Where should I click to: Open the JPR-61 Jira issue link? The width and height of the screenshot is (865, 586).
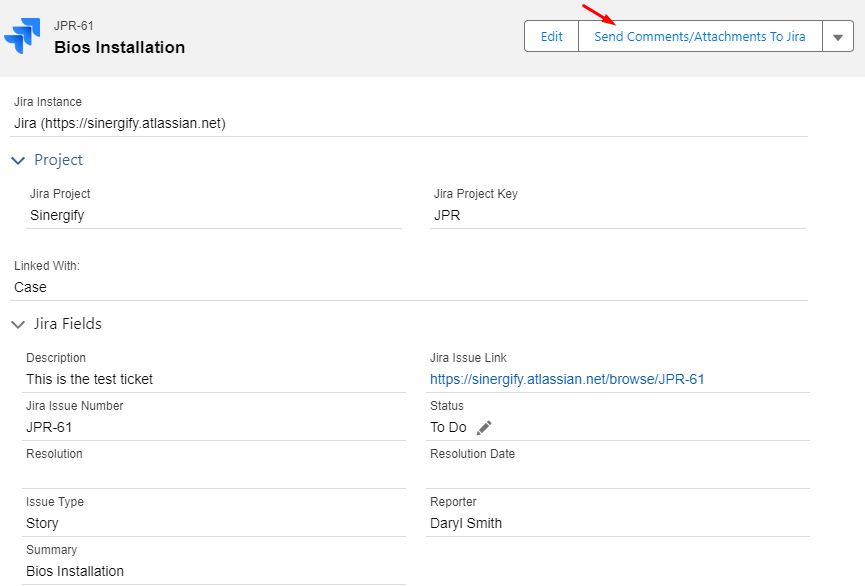(567, 380)
